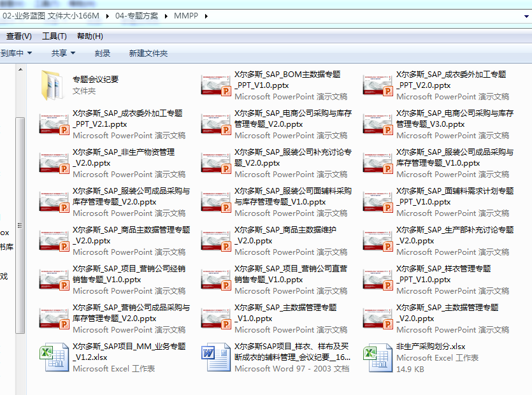Screen dimensions: 532x395
Task: Go to the 02-业务蓝图 breadcrumb folder
Action: point(51,16)
